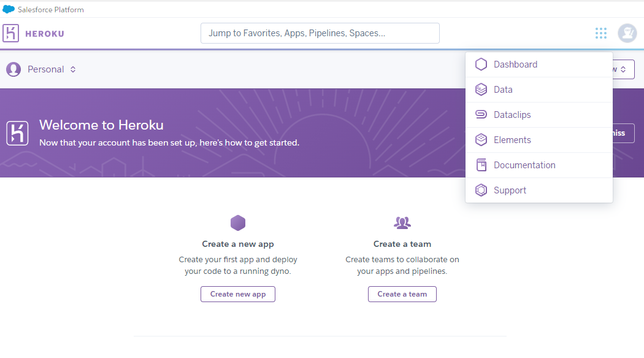Click the Salesforce Platform text
644x358 pixels.
(50, 9)
